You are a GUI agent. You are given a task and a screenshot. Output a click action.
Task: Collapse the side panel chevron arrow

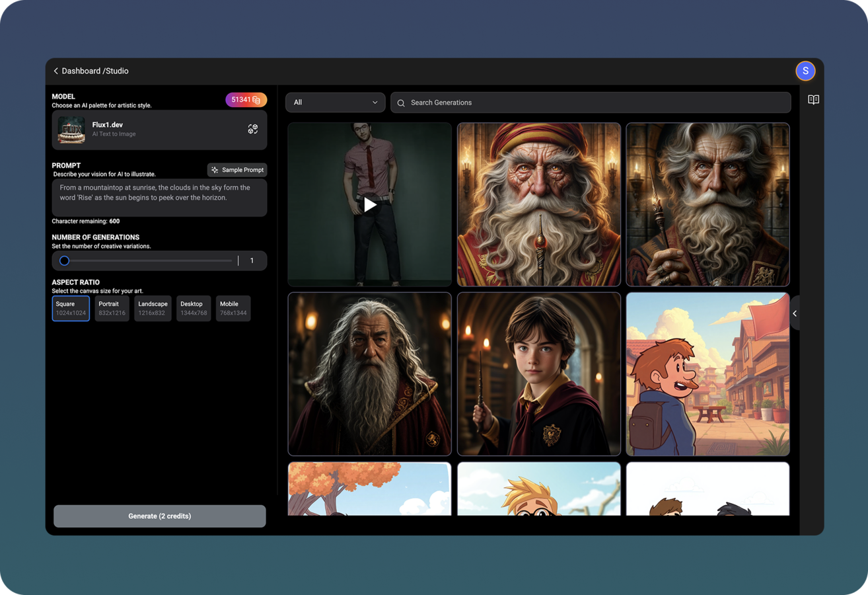[x=795, y=313]
